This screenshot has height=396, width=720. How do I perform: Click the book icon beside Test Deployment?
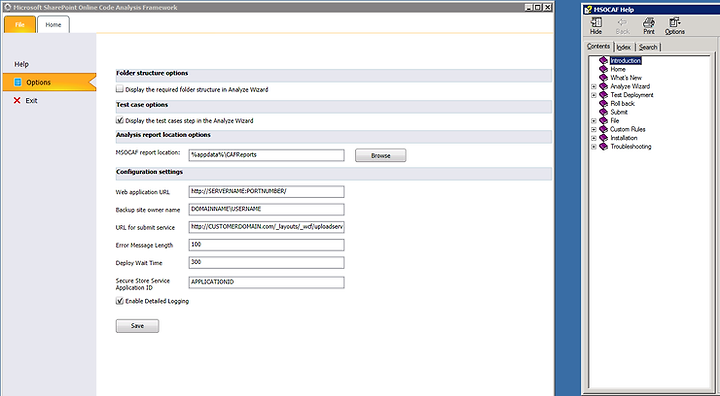[603, 95]
